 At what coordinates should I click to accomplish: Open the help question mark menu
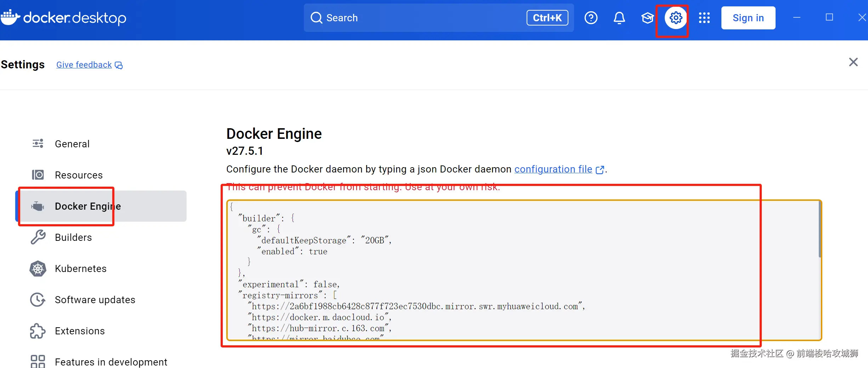[x=591, y=18]
